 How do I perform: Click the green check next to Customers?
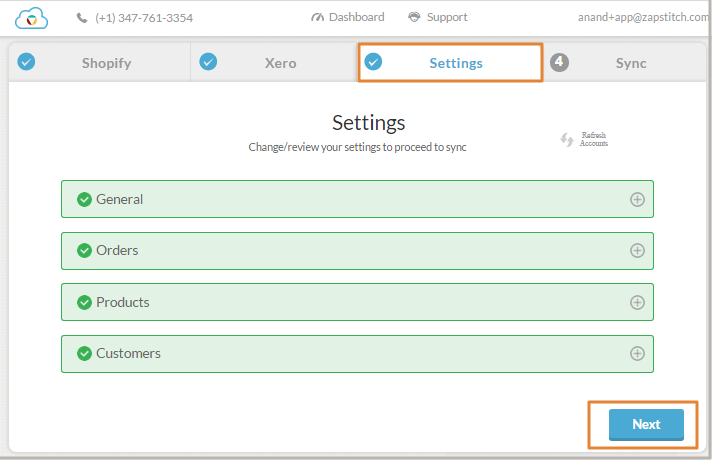[x=84, y=353]
